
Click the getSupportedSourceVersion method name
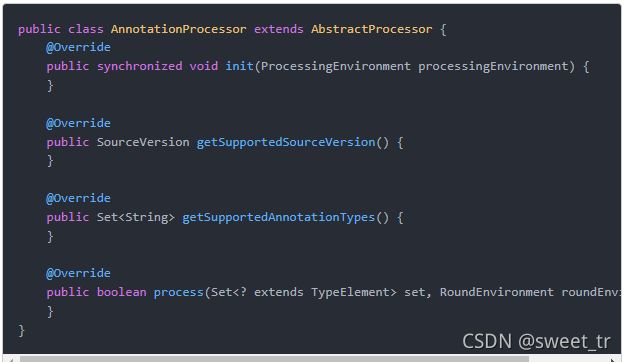click(x=286, y=142)
